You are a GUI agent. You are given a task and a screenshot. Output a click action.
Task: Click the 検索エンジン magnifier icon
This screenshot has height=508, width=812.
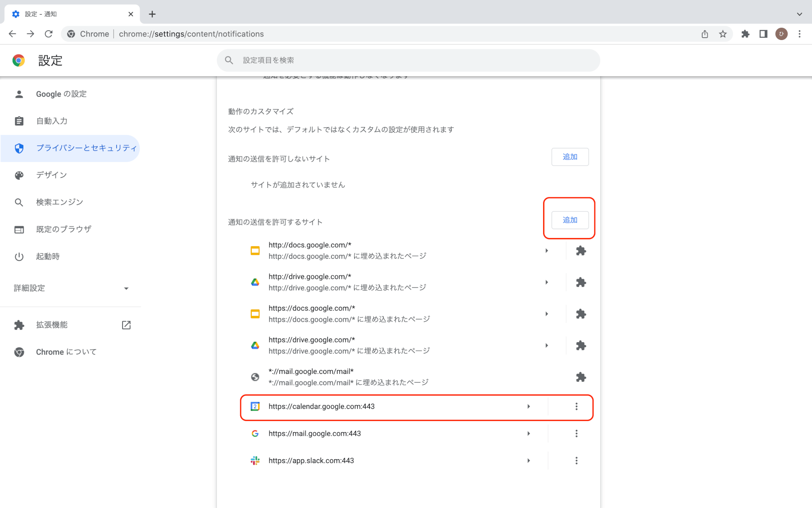tap(19, 202)
